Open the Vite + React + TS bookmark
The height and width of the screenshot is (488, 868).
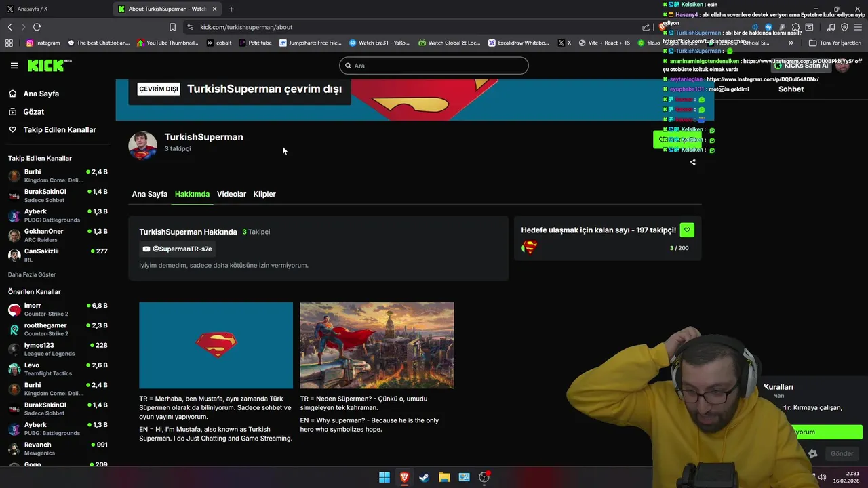[604, 43]
